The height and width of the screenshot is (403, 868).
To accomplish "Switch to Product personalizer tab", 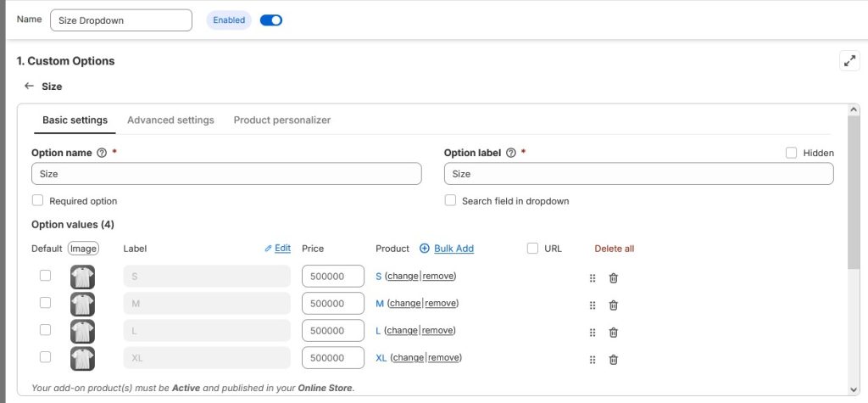I will pyautogui.click(x=281, y=120).
